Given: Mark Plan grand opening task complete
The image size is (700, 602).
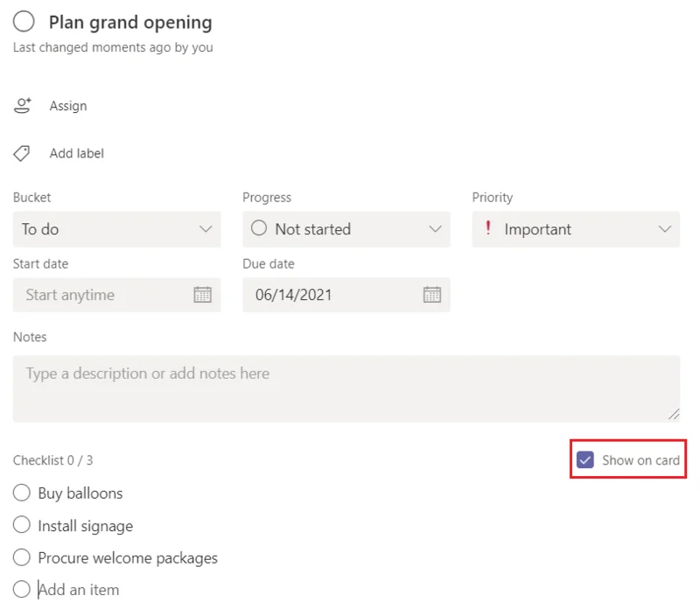Looking at the screenshot, I should [24, 21].
